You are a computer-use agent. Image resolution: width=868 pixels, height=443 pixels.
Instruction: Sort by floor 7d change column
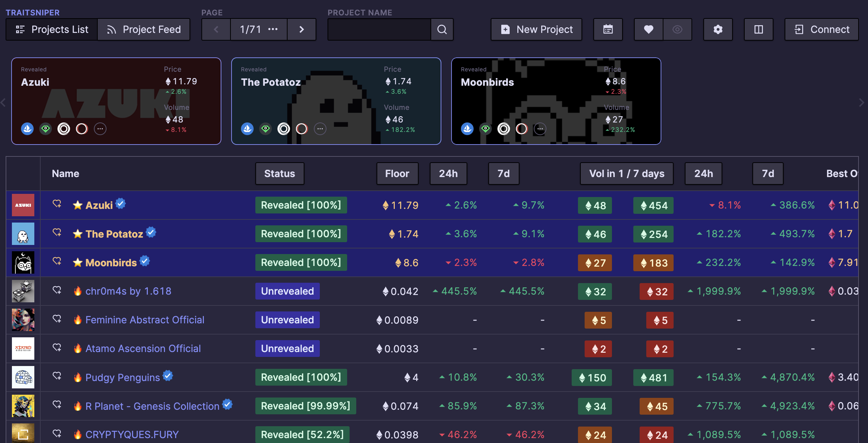pos(504,174)
